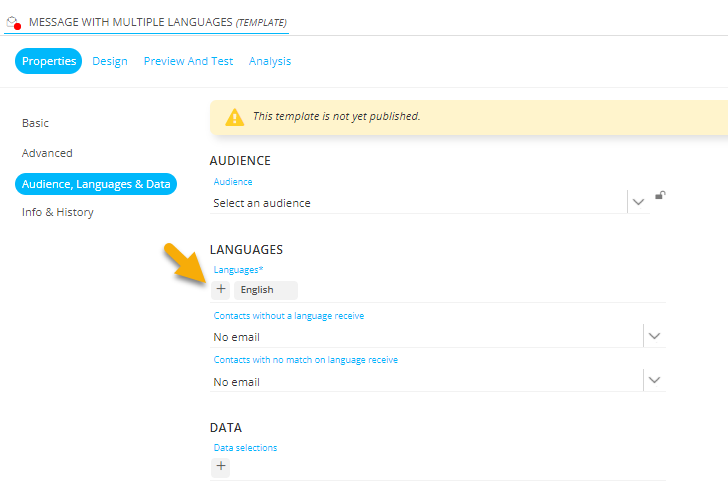Switch to the Design tab
The image size is (728, 501).
pyautogui.click(x=110, y=61)
